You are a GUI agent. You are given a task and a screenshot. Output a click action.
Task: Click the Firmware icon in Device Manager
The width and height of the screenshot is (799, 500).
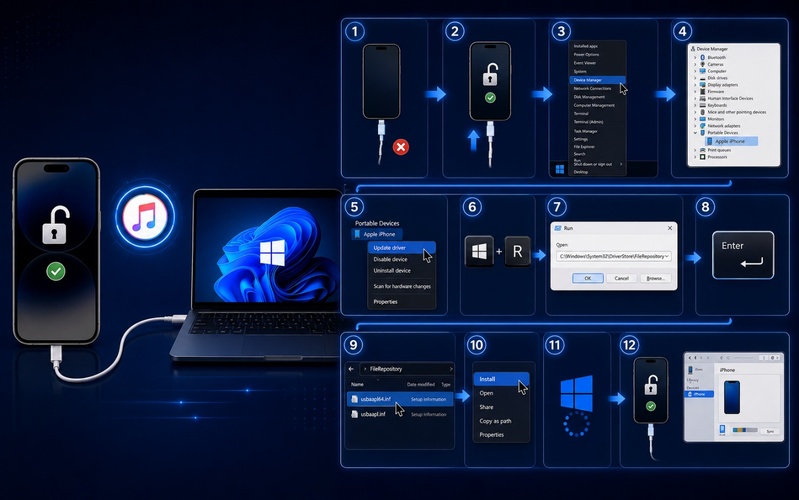coord(703,92)
